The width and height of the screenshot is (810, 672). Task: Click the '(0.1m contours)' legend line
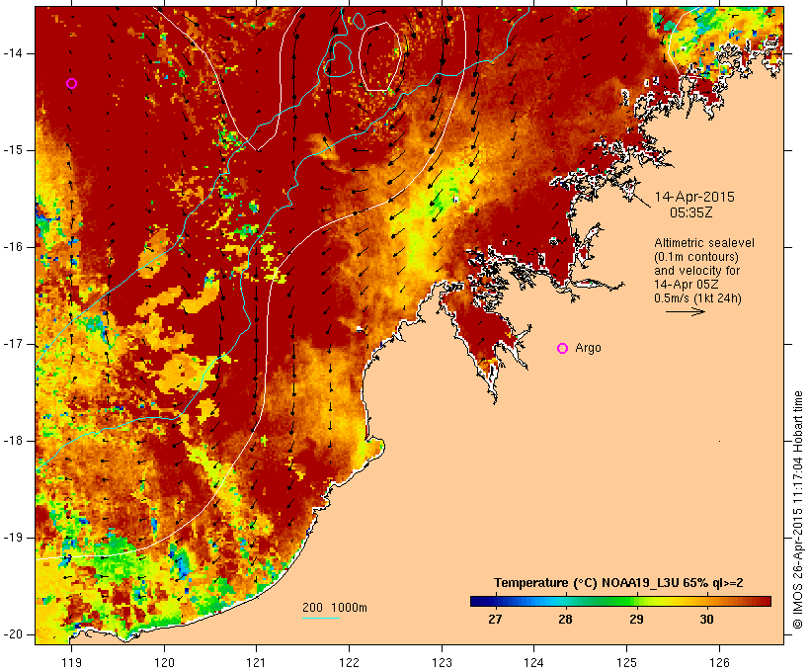(695, 256)
